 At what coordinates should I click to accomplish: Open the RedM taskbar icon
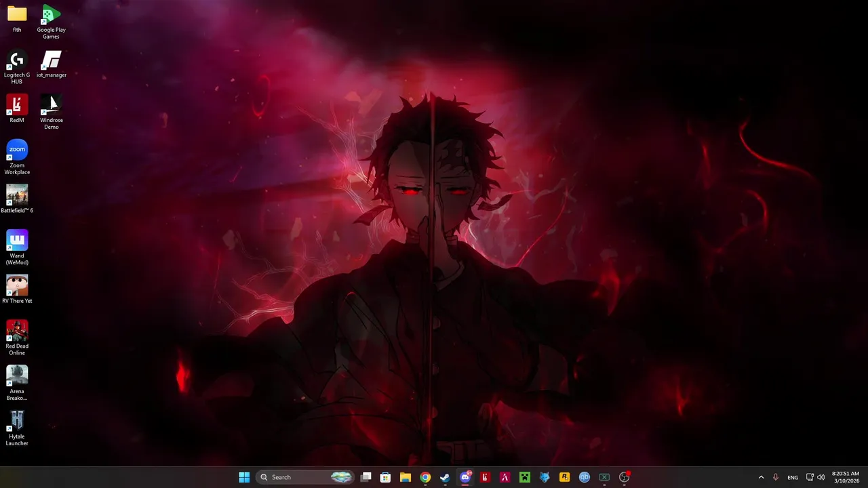pos(485,477)
